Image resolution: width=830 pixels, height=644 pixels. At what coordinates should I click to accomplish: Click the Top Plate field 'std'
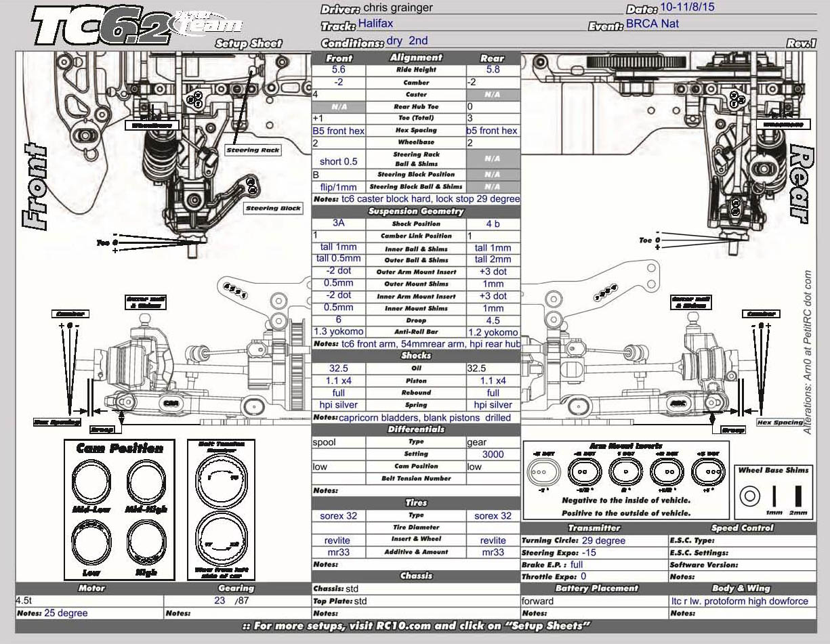pyautogui.click(x=360, y=601)
